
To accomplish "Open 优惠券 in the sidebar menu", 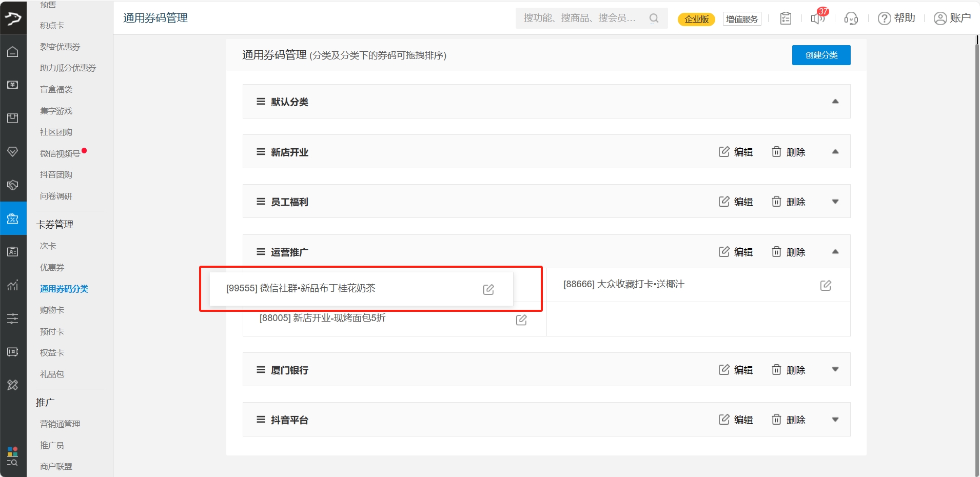I will (52, 267).
